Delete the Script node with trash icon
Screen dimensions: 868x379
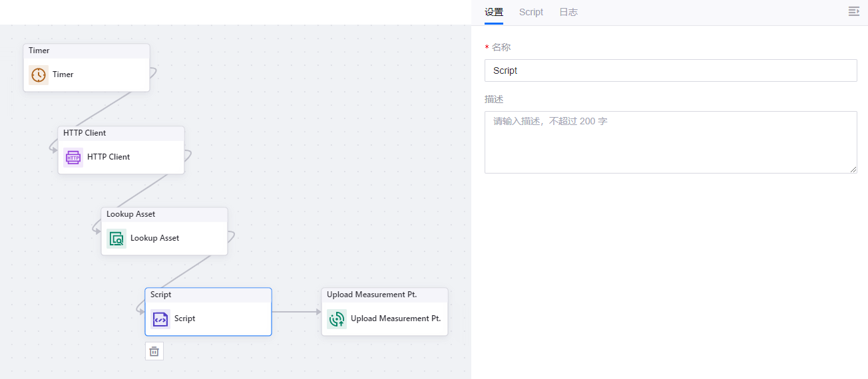(154, 351)
